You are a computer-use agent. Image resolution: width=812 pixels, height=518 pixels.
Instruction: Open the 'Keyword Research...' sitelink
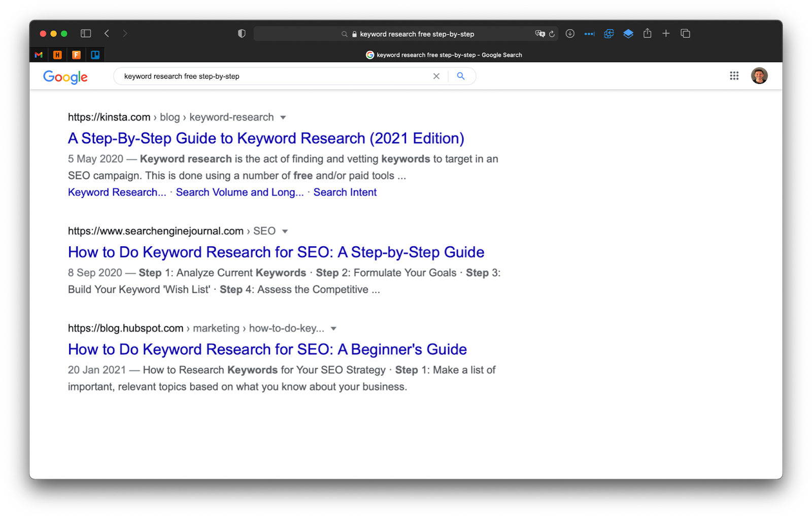117,192
